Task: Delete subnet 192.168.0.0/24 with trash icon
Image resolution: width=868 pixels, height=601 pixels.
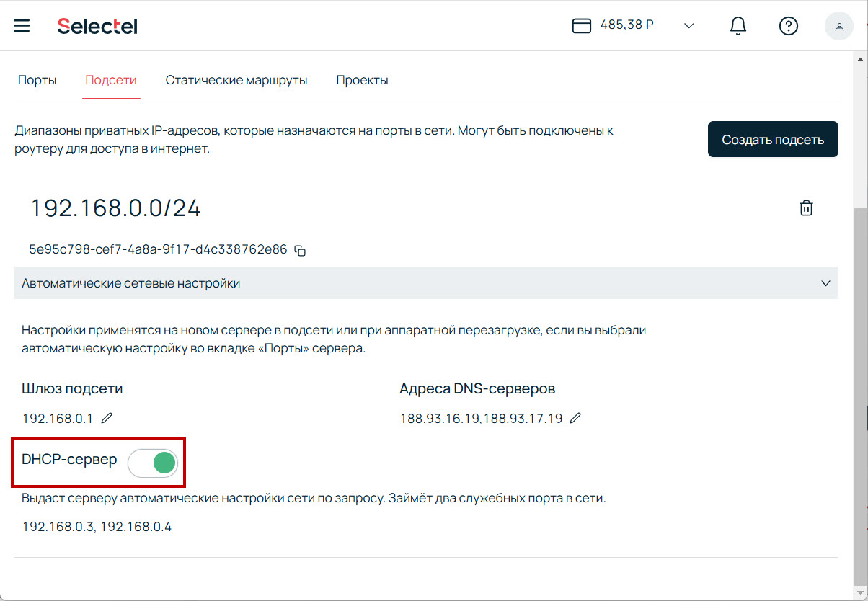Action: pos(806,208)
